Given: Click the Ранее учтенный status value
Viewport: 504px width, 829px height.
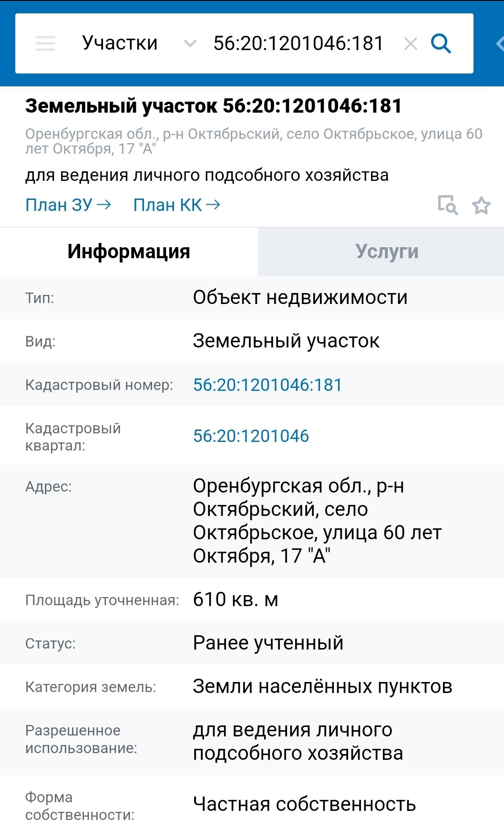Looking at the screenshot, I should (x=268, y=643).
